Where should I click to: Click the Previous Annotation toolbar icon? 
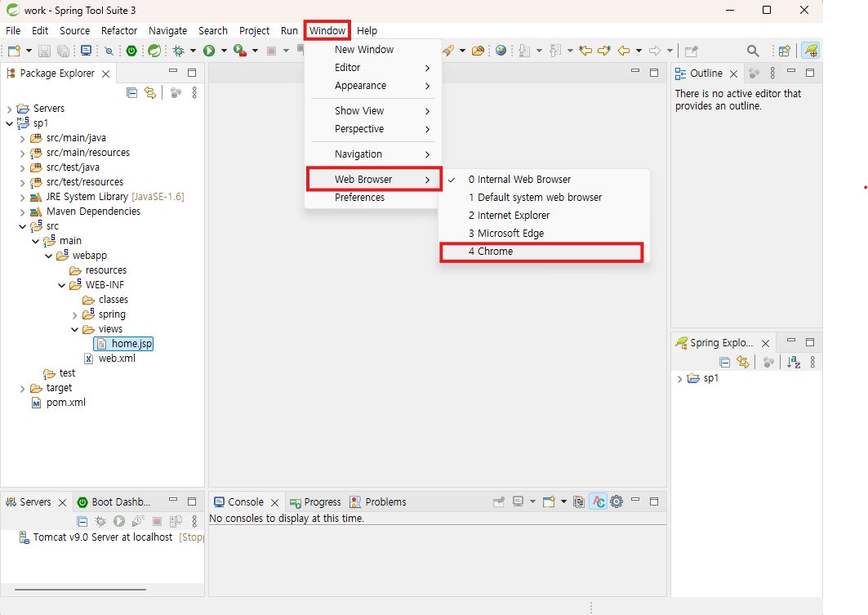point(554,51)
